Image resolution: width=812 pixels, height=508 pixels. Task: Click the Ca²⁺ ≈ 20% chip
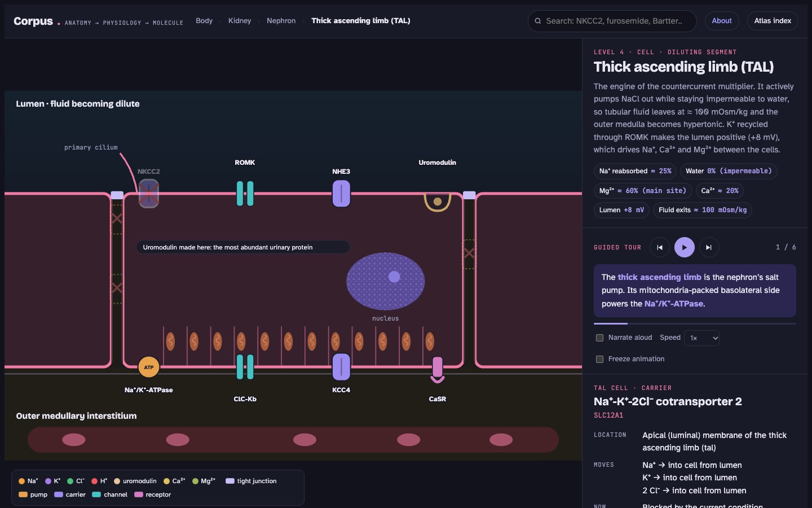pyautogui.click(x=720, y=191)
